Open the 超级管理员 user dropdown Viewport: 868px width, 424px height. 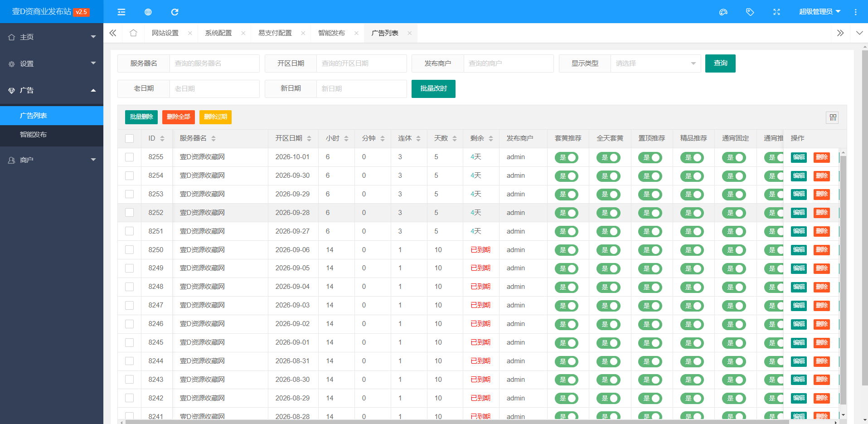point(820,12)
